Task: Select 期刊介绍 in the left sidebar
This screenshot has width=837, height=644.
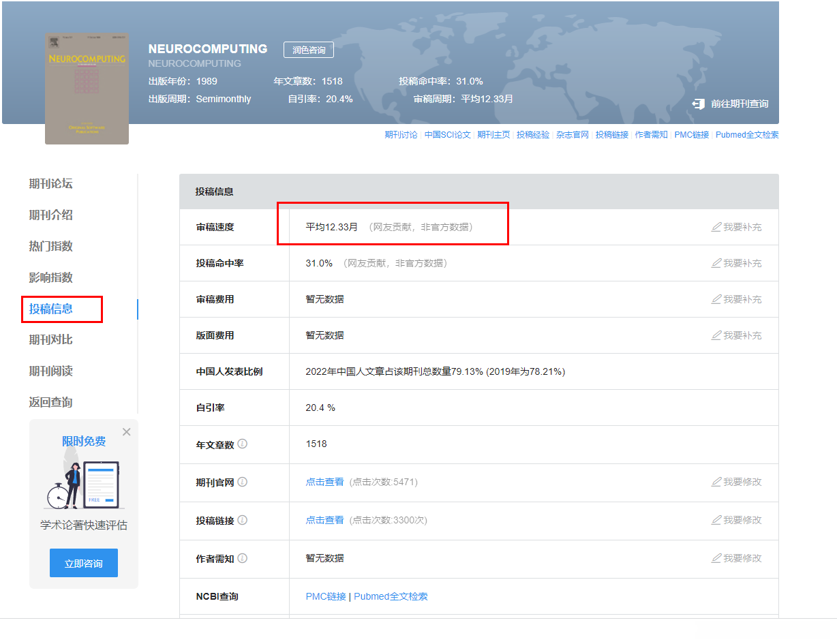Action: click(50, 215)
